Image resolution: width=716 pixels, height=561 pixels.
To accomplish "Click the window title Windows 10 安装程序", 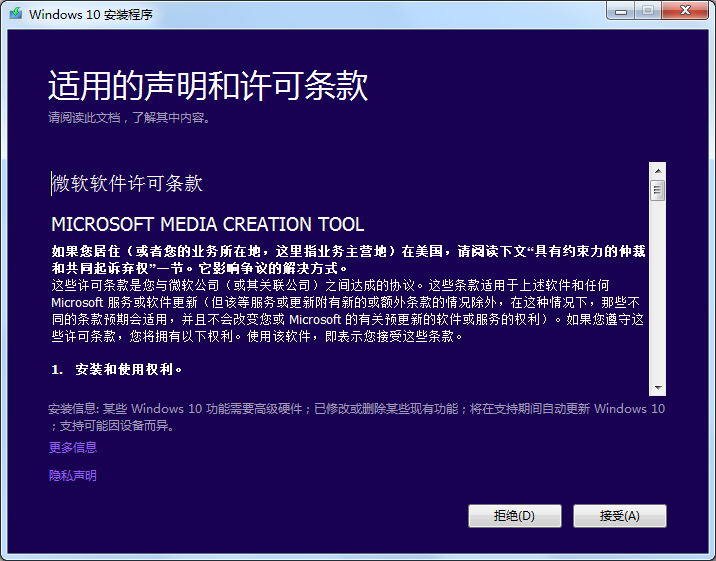I will pyautogui.click(x=91, y=15).
